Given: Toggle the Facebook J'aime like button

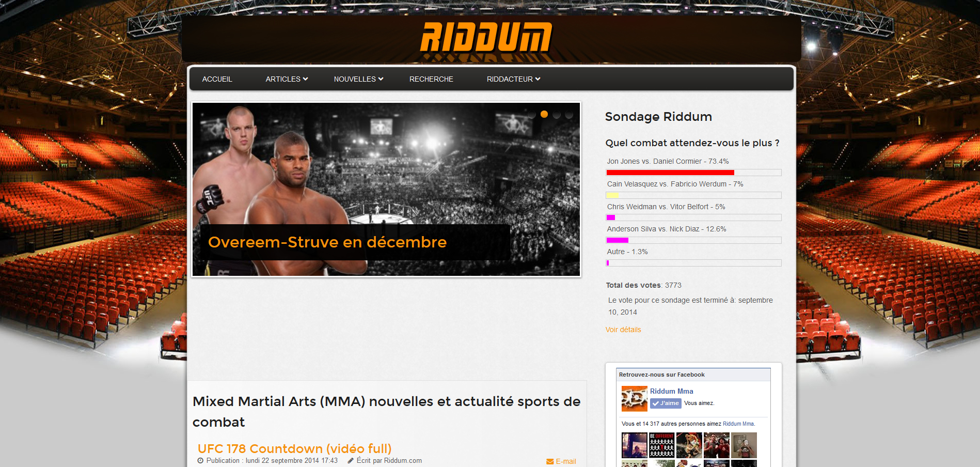Looking at the screenshot, I should tap(666, 403).
